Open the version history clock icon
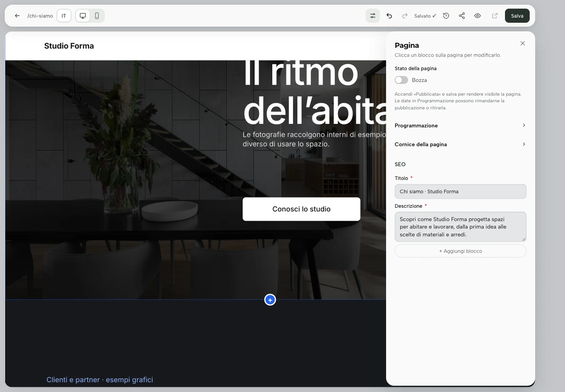Viewport: 565px width, 392px height. pyautogui.click(x=446, y=16)
